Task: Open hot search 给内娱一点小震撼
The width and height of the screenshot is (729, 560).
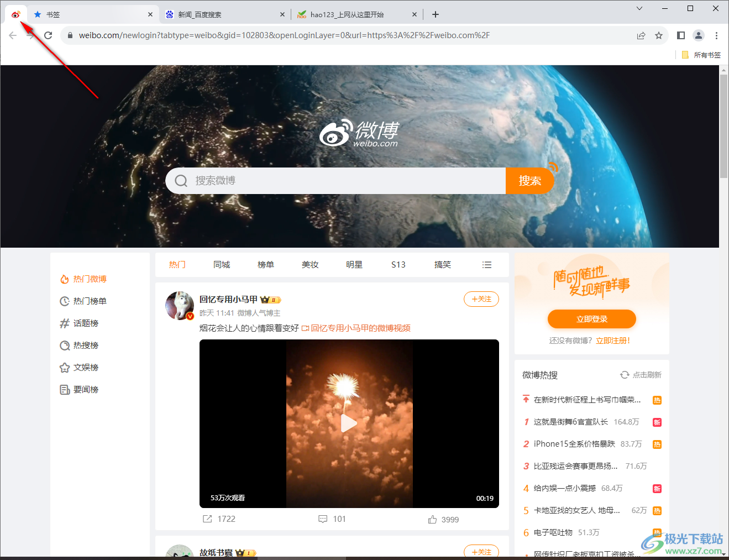Action: tap(565, 488)
